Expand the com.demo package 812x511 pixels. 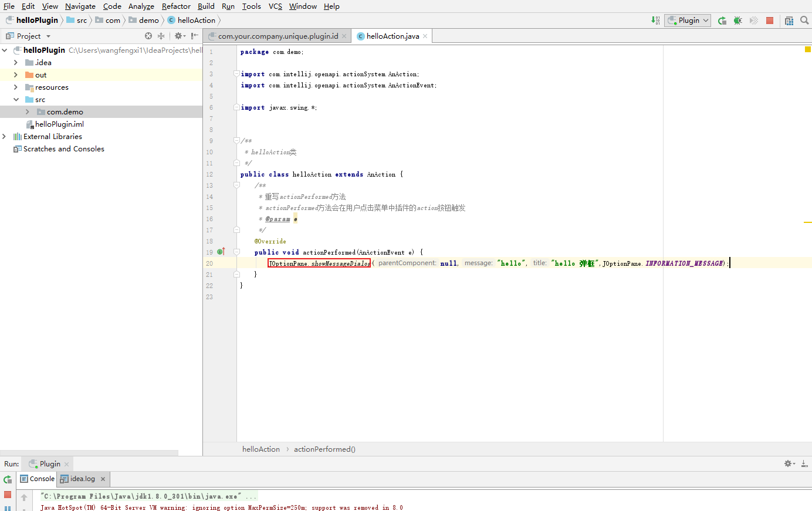[x=28, y=111]
